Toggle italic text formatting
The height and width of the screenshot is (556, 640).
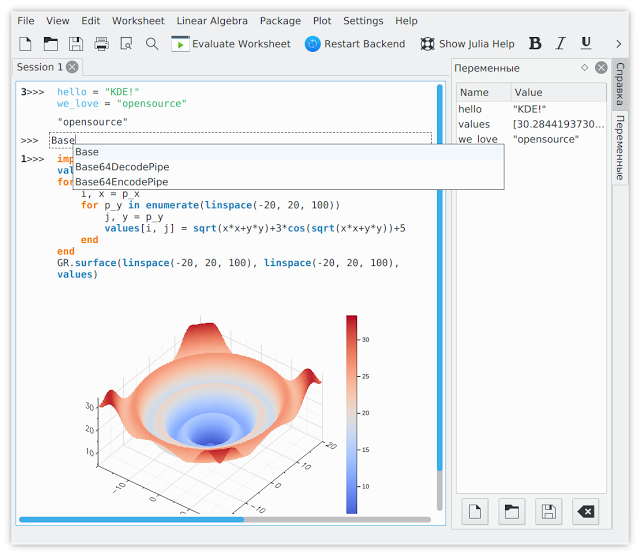[x=560, y=44]
